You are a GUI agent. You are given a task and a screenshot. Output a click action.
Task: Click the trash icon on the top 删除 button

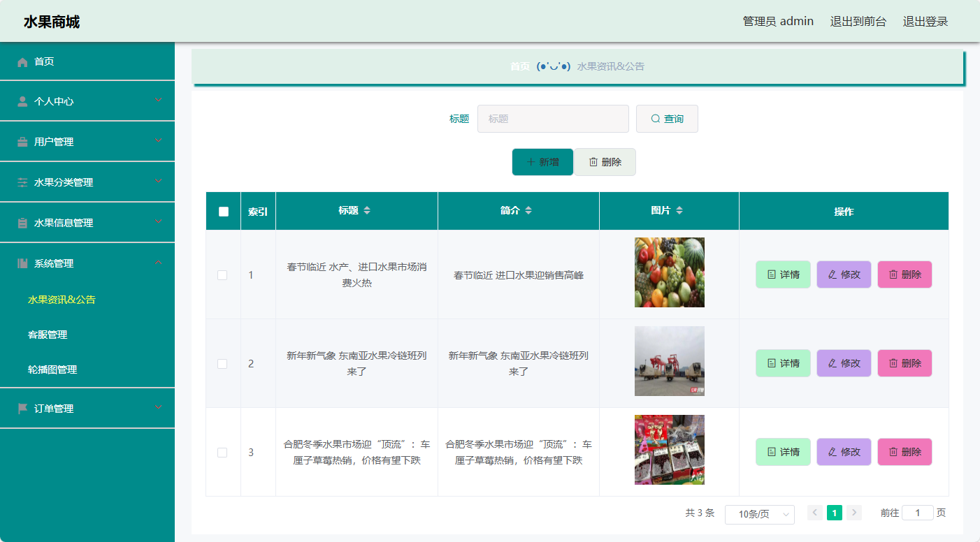592,161
